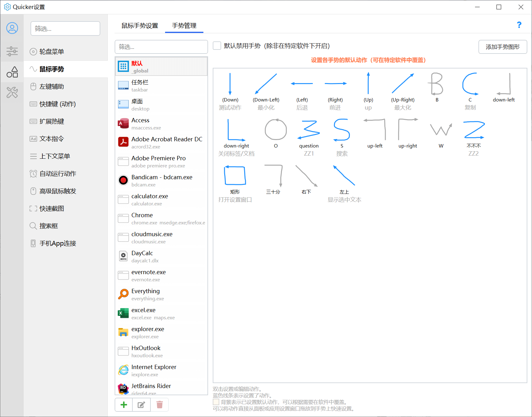Screen dimensions: 532x417
Task: Open 高级鼠标触发 settings
Action: tap(66, 191)
